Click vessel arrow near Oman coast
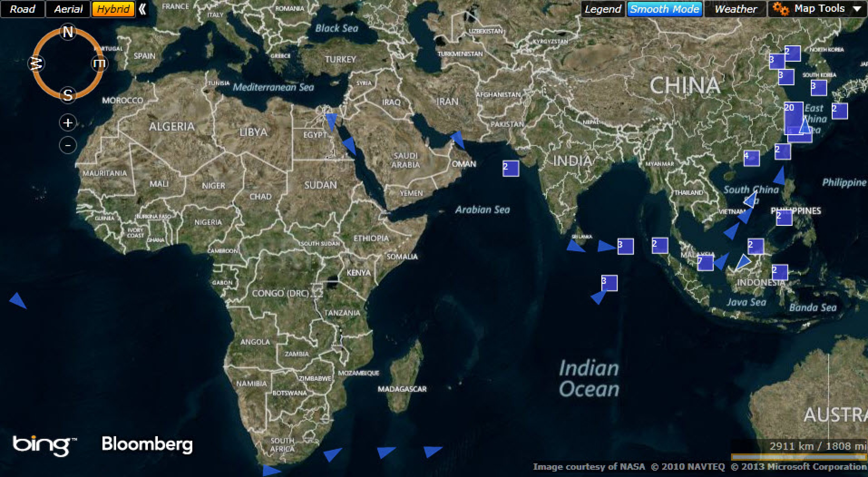 (458, 139)
